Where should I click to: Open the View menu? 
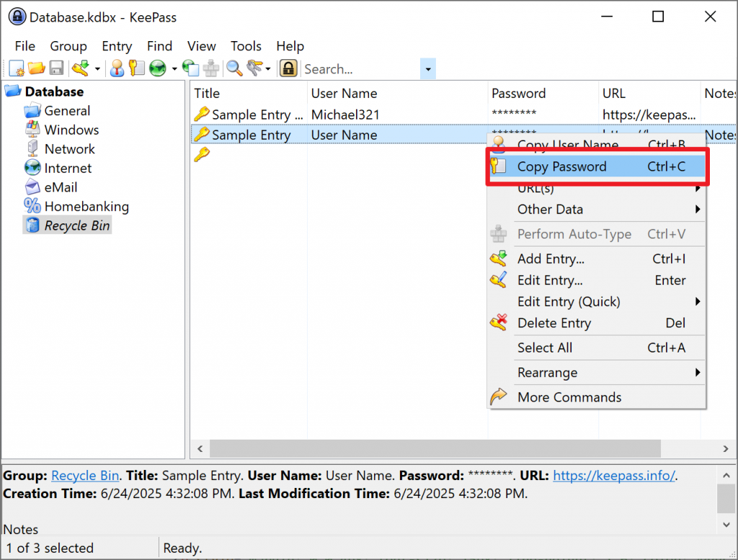(x=202, y=46)
